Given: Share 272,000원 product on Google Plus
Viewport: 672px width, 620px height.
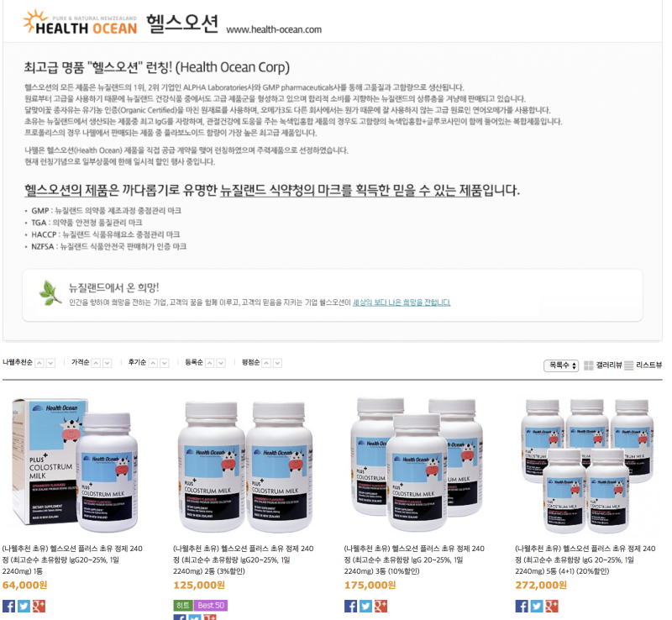Looking at the screenshot, I should pyautogui.click(x=552, y=606).
